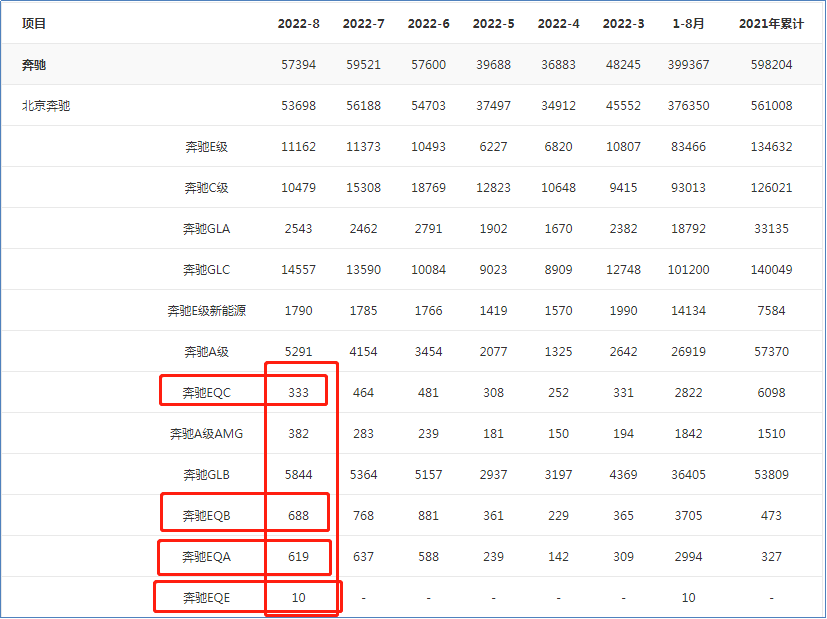
Task: Click the 688 cell in 奔驰EQB row
Action: 299,516
